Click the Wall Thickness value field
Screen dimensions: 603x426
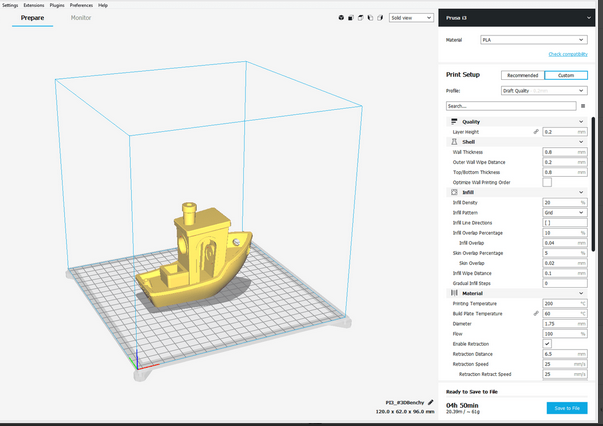click(565, 152)
